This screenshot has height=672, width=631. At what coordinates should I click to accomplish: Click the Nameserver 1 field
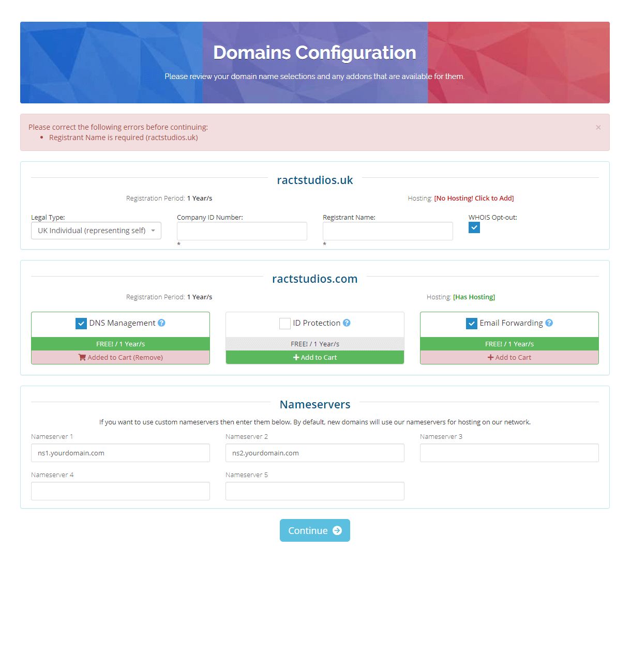[x=121, y=453]
